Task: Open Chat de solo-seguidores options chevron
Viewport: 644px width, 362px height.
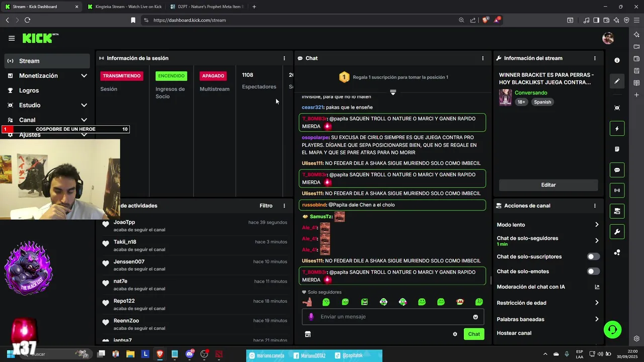Action: 597,241
